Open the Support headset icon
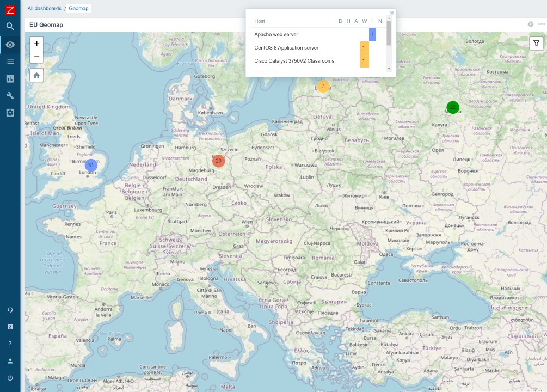The width and height of the screenshot is (547, 392). [x=10, y=310]
